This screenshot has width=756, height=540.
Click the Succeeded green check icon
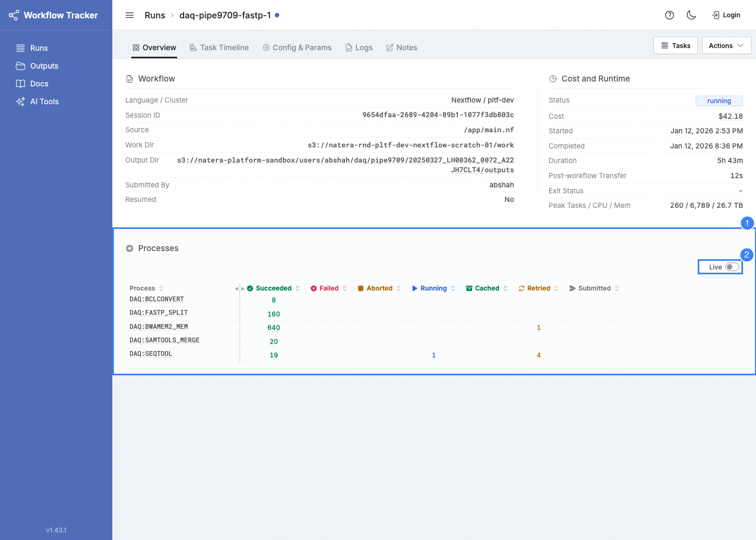(x=250, y=288)
